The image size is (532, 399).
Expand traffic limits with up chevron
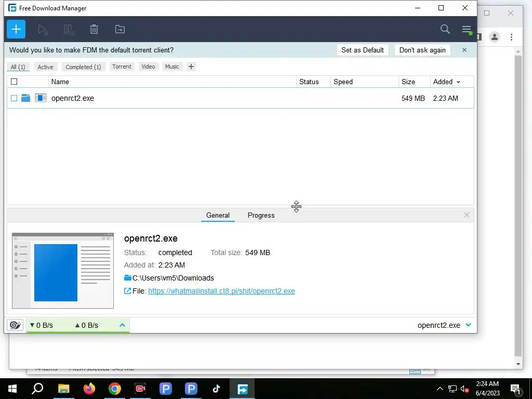(123, 325)
